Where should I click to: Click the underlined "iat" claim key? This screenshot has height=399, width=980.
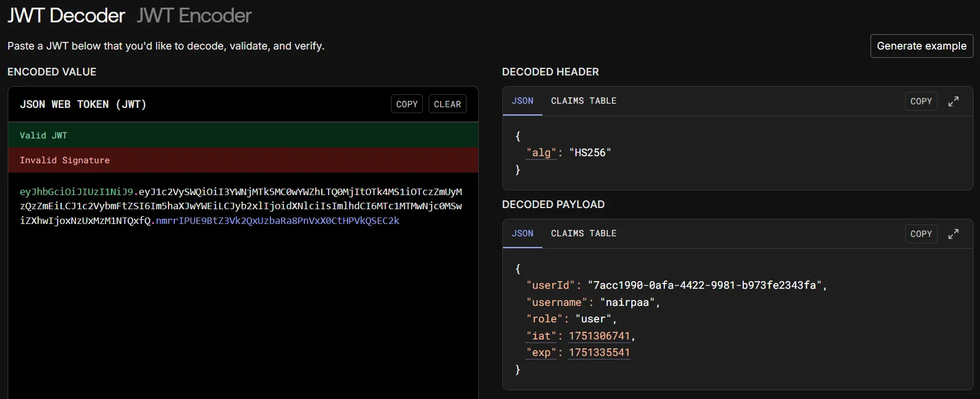pos(541,336)
